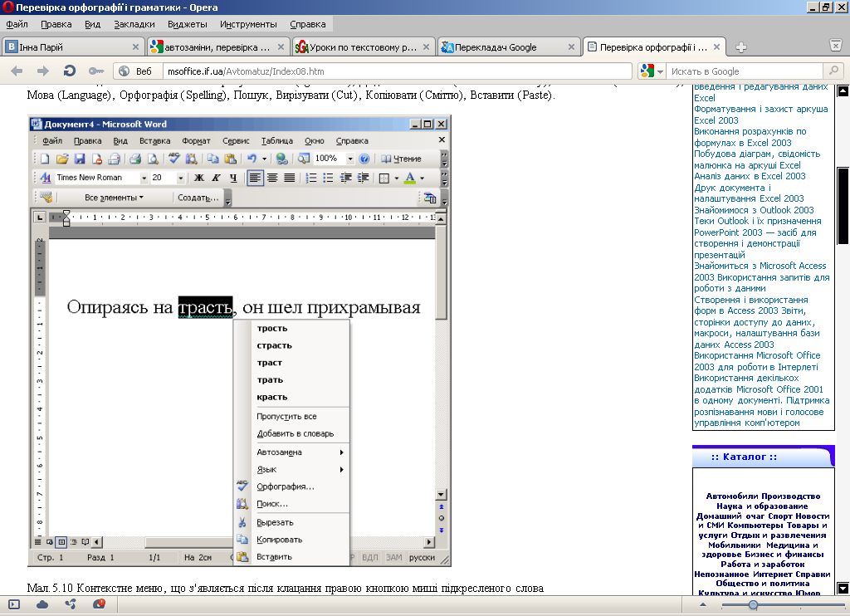Image resolution: width=850 pixels, height=616 pixels.
Task: Click the Justify alignment icon in Word
Action: click(x=290, y=178)
